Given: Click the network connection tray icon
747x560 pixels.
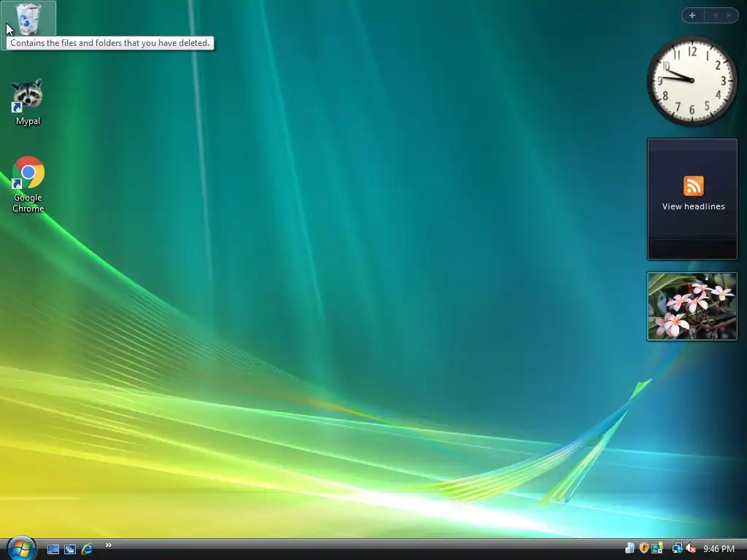Looking at the screenshot, I should 677,548.
